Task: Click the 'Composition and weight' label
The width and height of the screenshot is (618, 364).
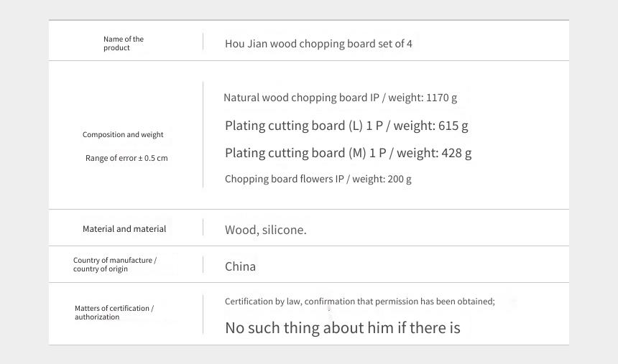Action: tap(123, 135)
